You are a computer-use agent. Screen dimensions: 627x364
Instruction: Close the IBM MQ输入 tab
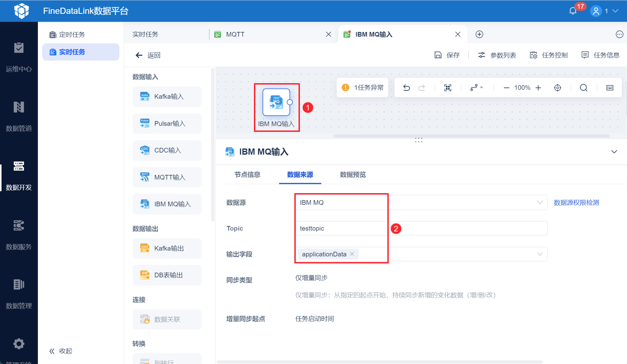click(458, 34)
